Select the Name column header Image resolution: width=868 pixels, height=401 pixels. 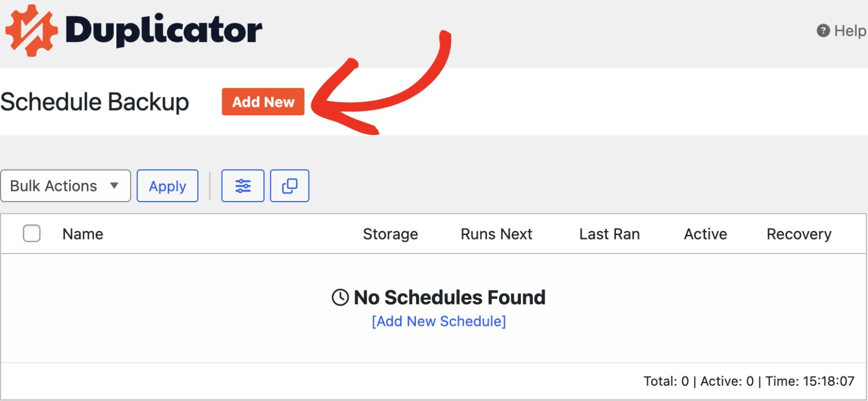(x=83, y=233)
